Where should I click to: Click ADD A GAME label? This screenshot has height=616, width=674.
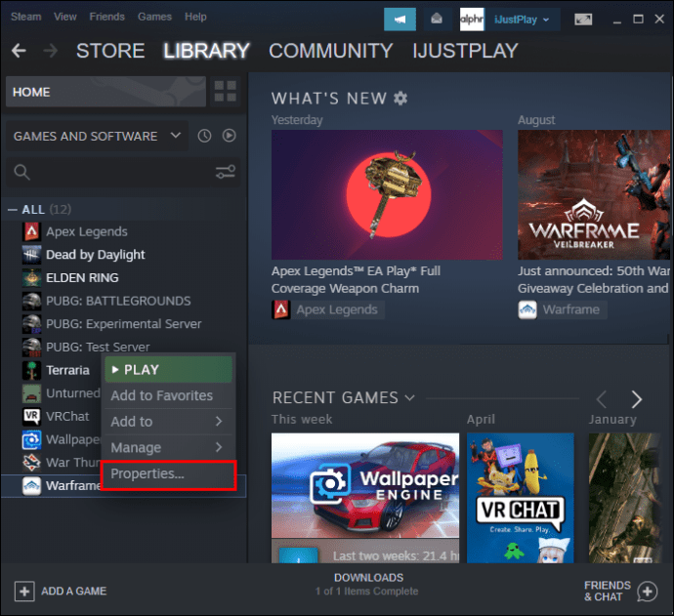(74, 591)
